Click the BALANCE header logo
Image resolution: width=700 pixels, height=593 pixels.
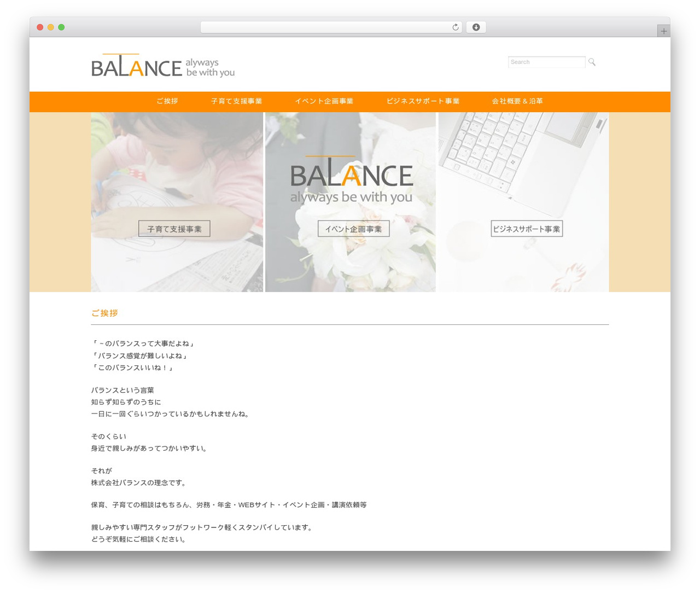coord(163,66)
